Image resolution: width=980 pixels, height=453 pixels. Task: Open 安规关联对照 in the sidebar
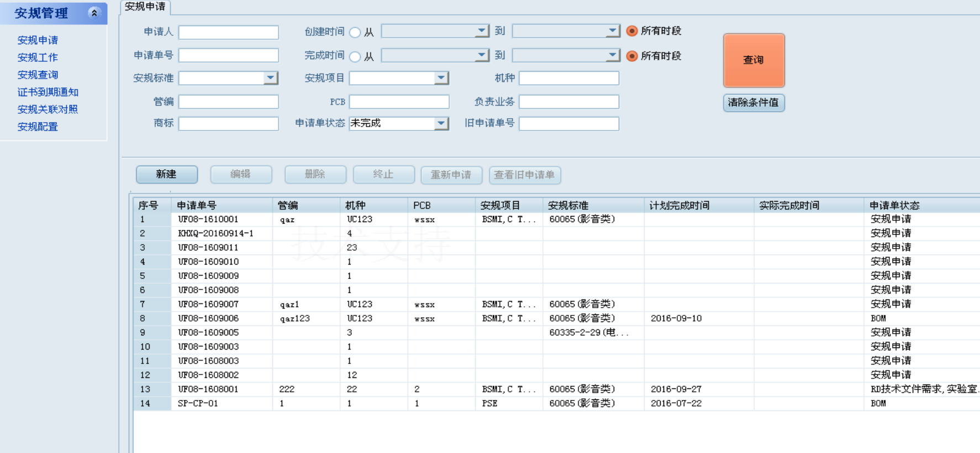coord(48,109)
